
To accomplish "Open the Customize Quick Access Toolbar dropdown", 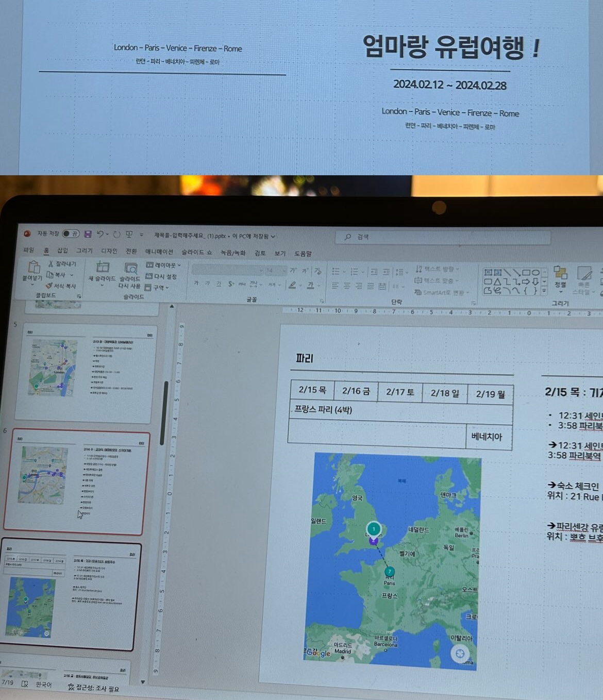I will (141, 235).
